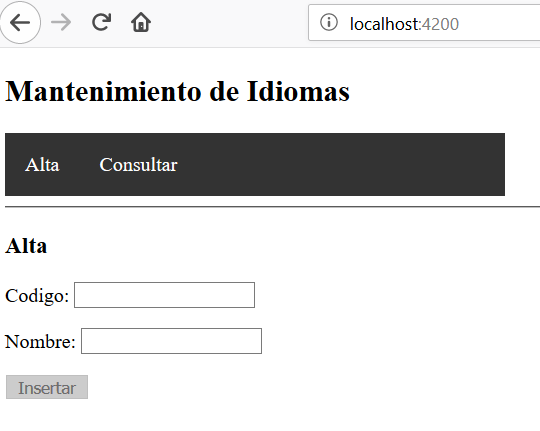
Task: Click the horizontal separator line below navbar
Action: (272, 207)
